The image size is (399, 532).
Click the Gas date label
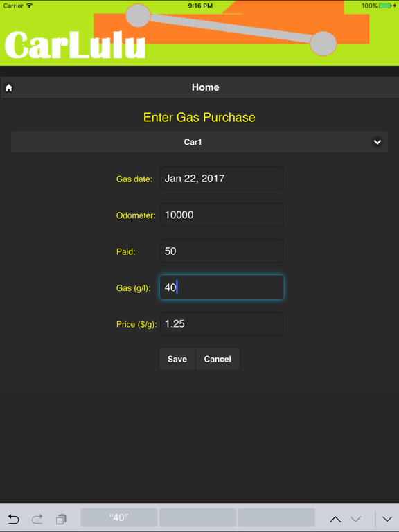[x=134, y=179]
